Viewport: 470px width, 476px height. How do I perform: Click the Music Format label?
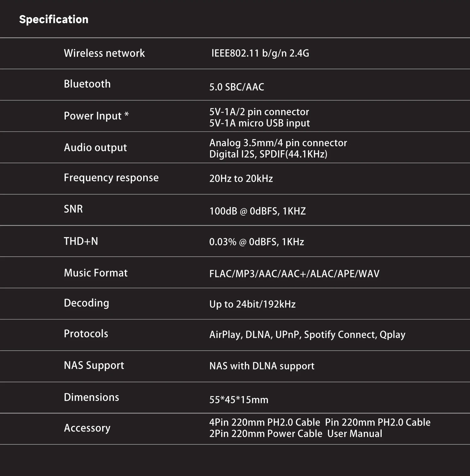tap(96, 273)
